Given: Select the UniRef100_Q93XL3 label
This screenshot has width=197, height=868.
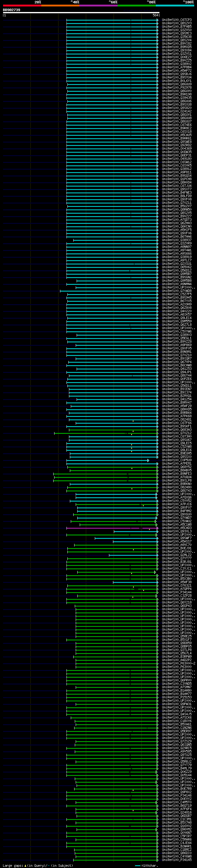Looking at the screenshot, I should (x=176, y=531).
